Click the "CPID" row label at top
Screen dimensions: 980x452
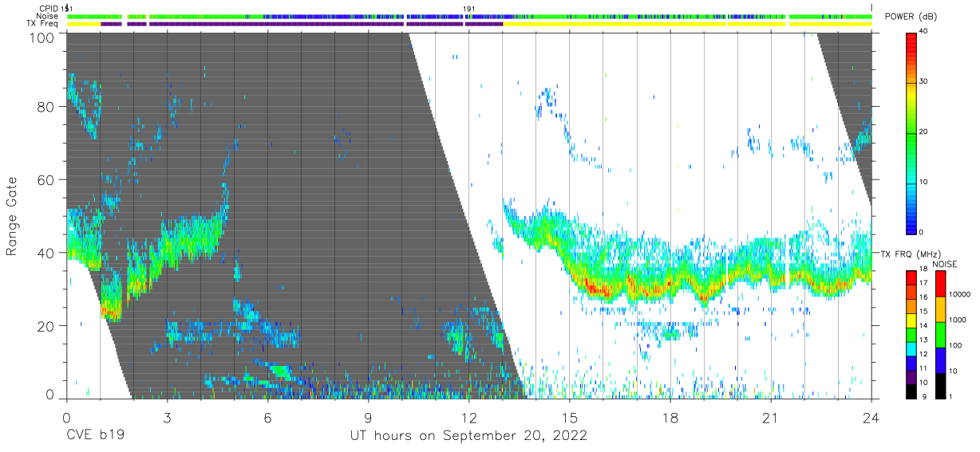click(49, 8)
